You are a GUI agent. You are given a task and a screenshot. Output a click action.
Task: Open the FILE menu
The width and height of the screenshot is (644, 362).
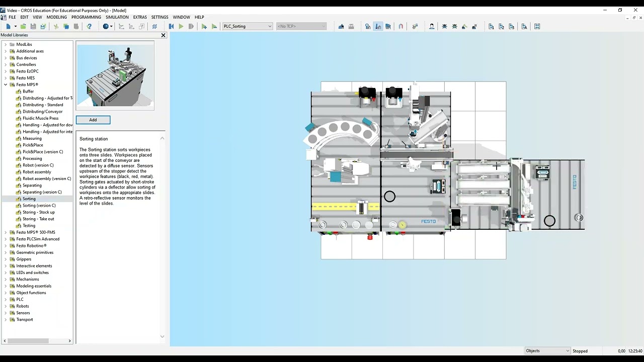click(x=12, y=17)
